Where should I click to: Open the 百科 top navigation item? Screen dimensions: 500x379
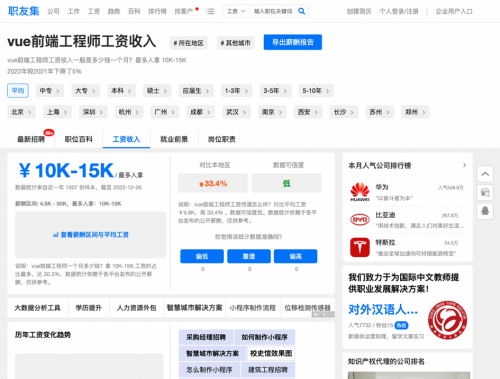[x=134, y=11]
